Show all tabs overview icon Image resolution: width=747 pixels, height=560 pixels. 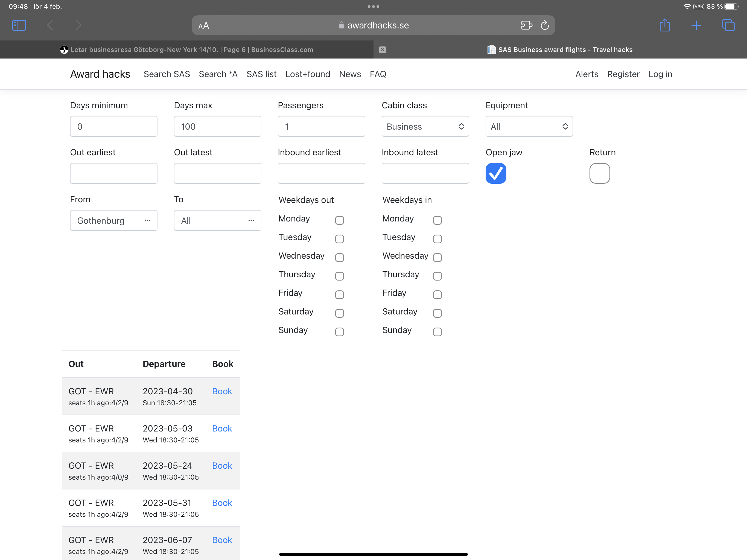coord(728,25)
